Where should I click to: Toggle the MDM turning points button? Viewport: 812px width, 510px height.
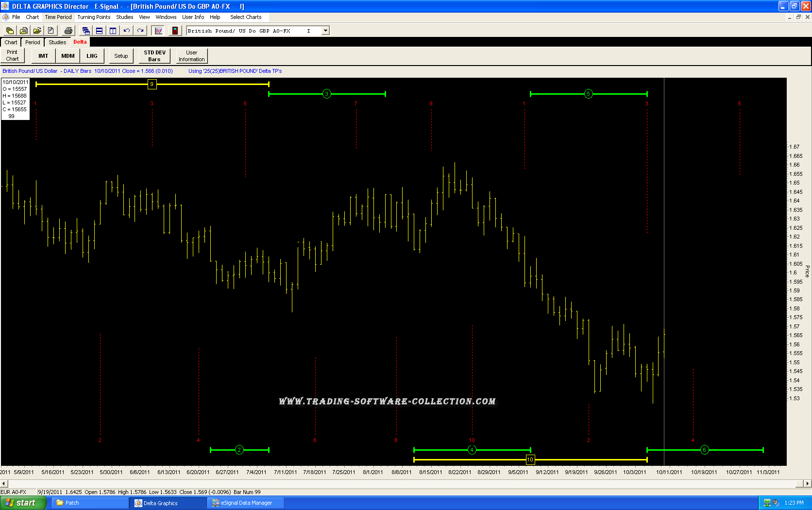[x=68, y=56]
